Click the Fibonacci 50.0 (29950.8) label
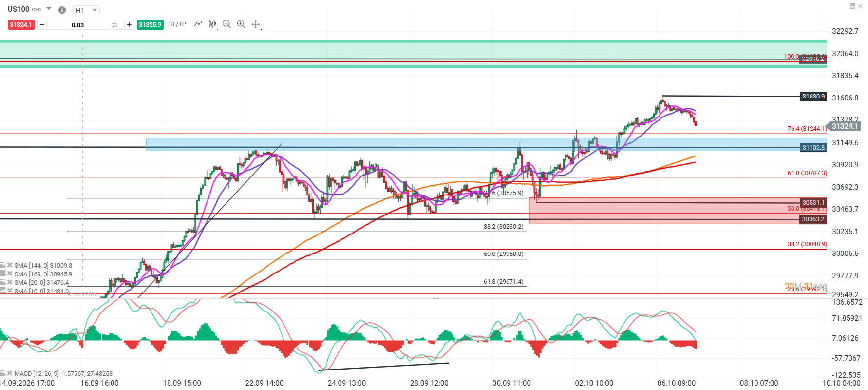This screenshot has height=390, width=868. point(503,254)
